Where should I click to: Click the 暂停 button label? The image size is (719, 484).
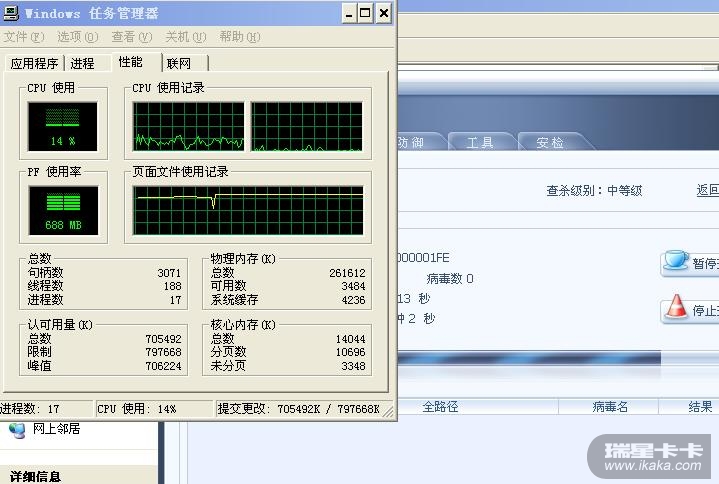point(705,264)
